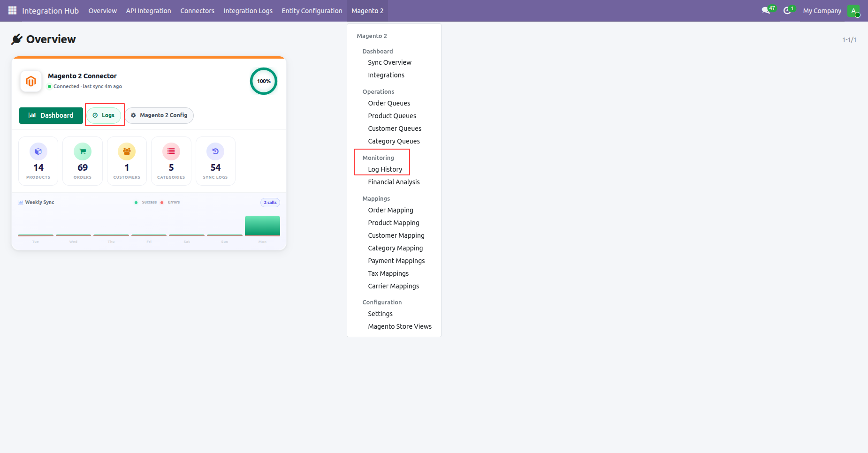Open the Entity Configuration menu
This screenshot has width=868, height=453.
pyautogui.click(x=312, y=11)
